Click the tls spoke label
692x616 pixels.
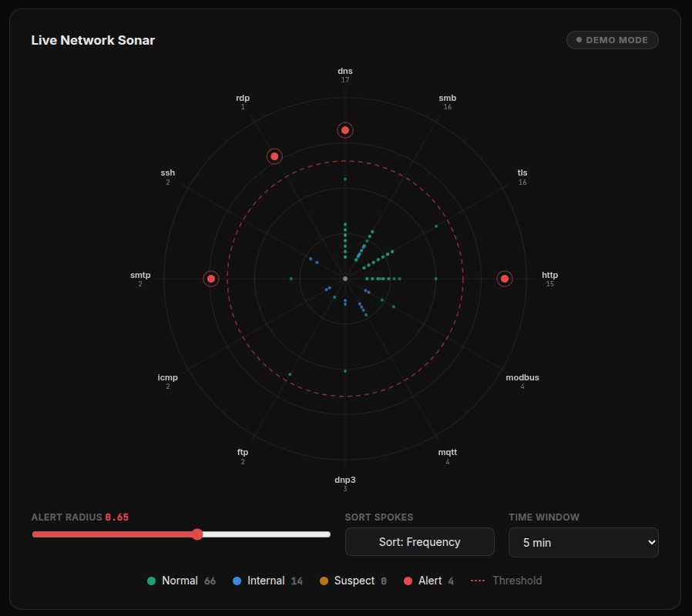(x=522, y=172)
